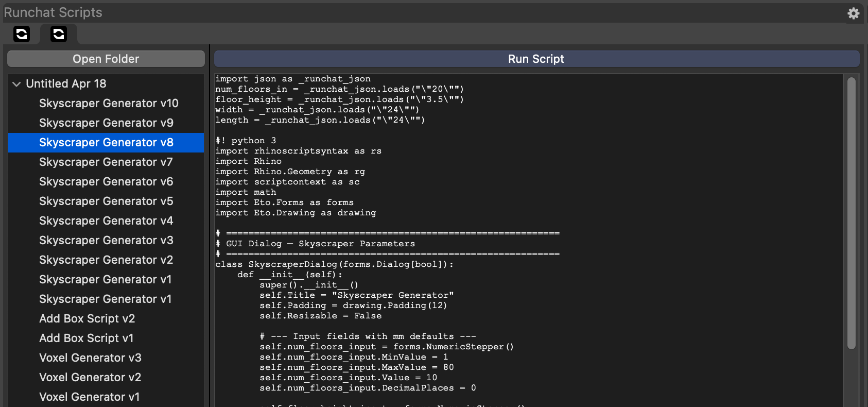The width and height of the screenshot is (868, 407).
Task: Click 'import scriptcontext as sc' line
Action: tap(287, 182)
